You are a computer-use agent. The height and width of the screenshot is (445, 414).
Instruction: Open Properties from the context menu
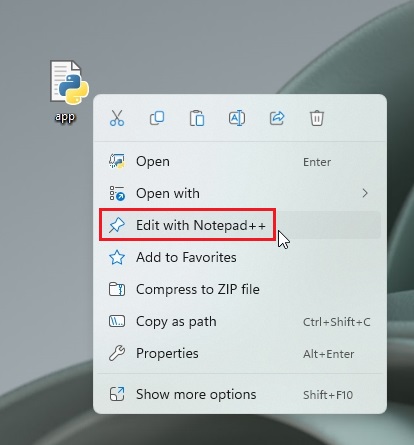click(x=240, y=353)
